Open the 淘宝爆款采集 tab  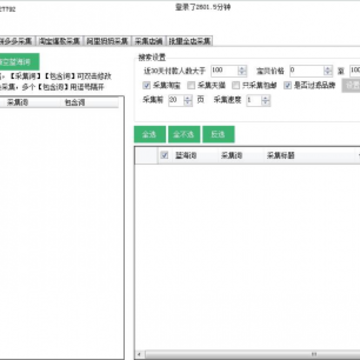coord(59,41)
